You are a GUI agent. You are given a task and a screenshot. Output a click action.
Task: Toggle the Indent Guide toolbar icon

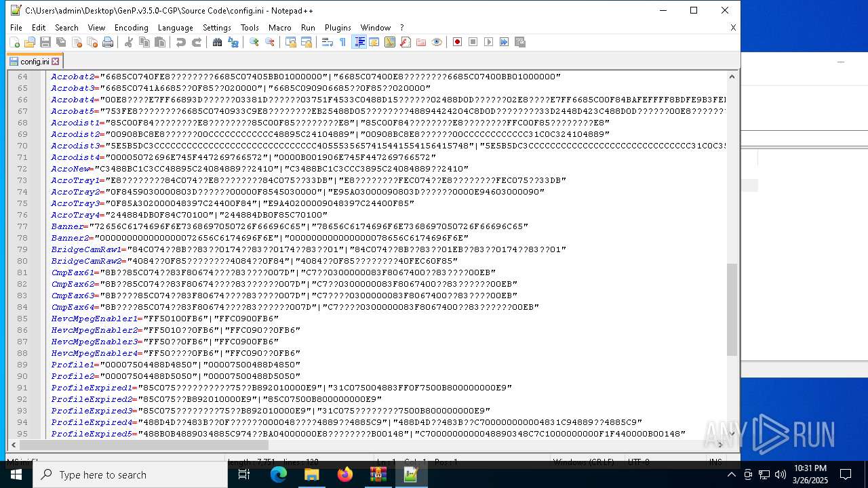[x=359, y=42]
